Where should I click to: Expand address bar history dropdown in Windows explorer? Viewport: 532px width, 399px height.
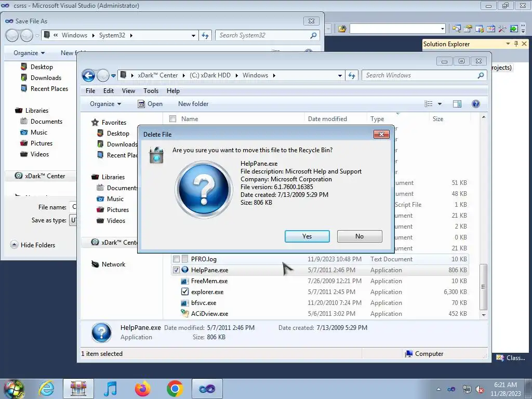(340, 76)
